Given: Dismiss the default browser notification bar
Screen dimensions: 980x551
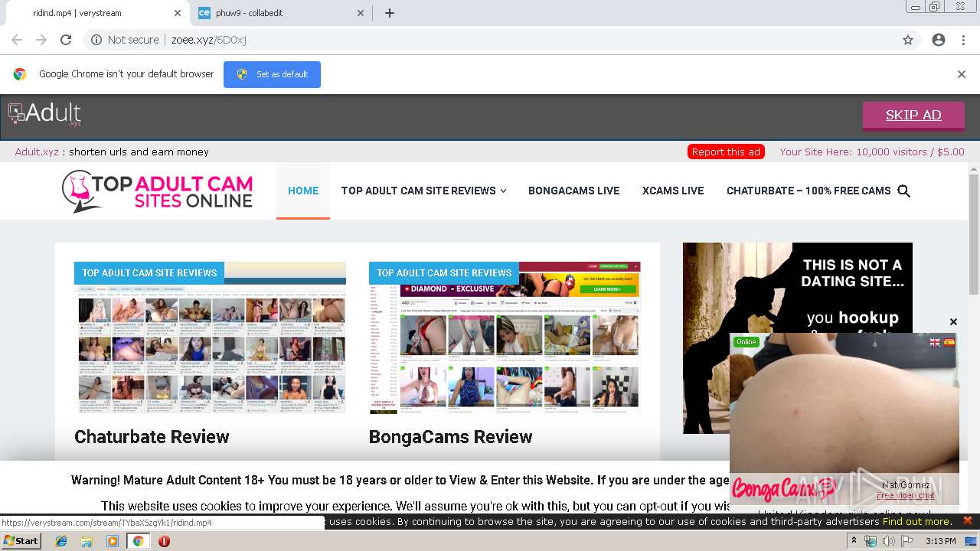Looking at the screenshot, I should point(962,74).
